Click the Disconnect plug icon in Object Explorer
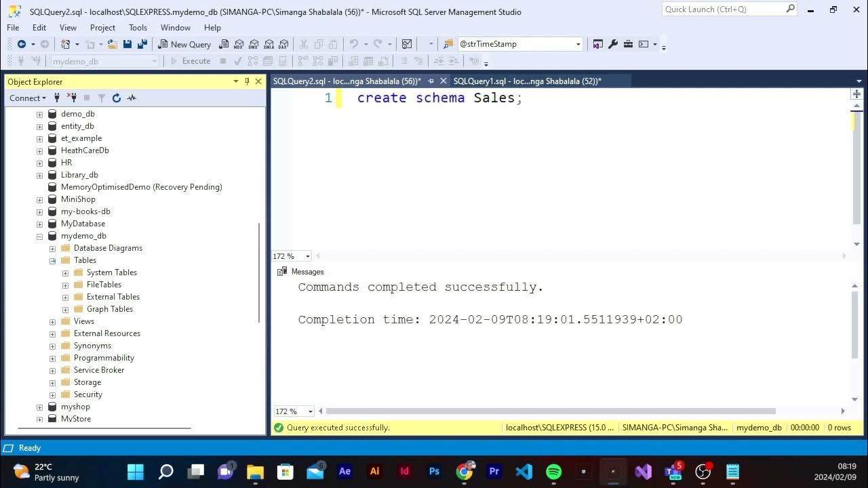The height and width of the screenshot is (488, 868). tap(72, 98)
